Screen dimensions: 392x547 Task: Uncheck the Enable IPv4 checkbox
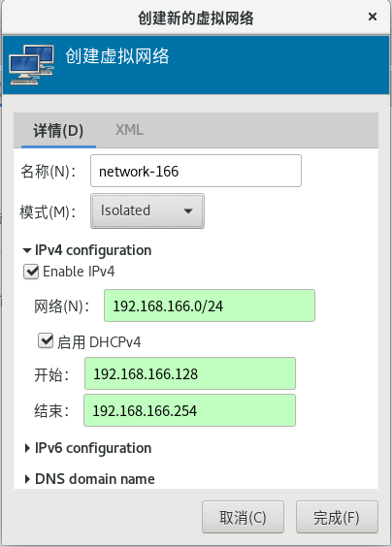[x=31, y=272]
